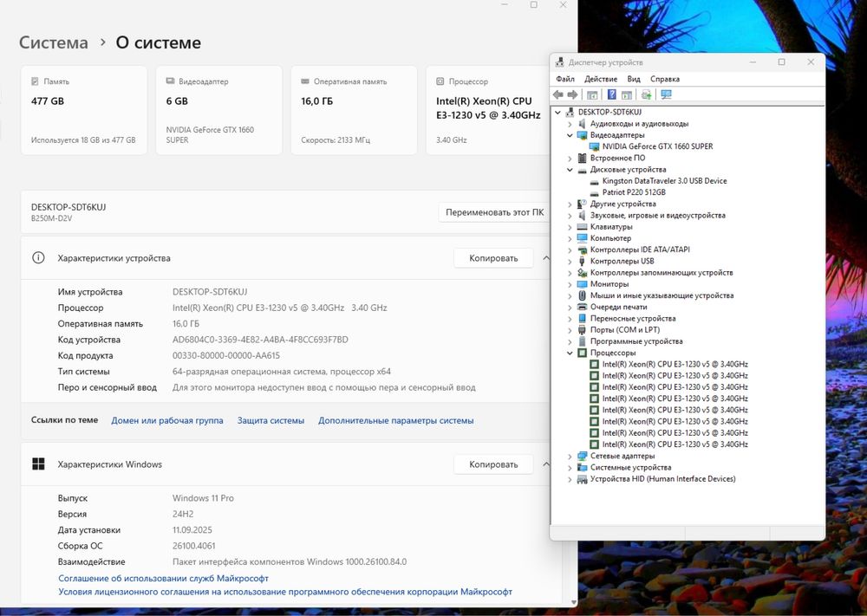Click the Forward arrow in Device Manager toolbar
This screenshot has height=616, width=867.
point(572,94)
